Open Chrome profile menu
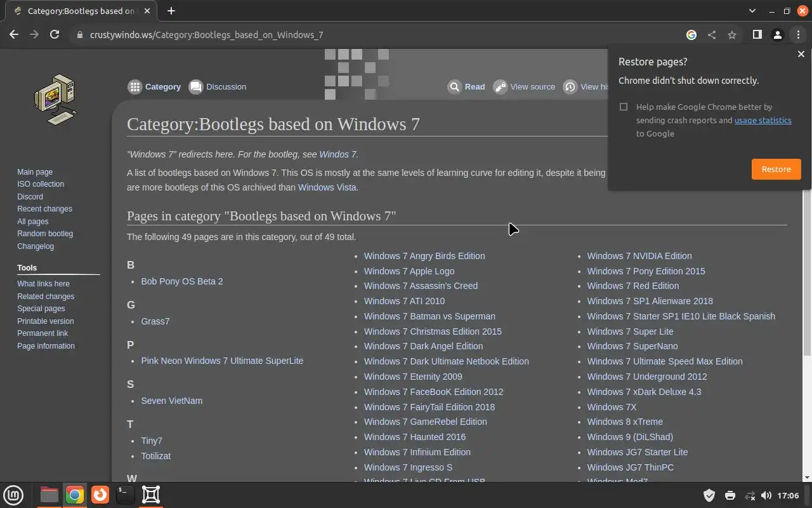This screenshot has height=508, width=812. pos(777,35)
